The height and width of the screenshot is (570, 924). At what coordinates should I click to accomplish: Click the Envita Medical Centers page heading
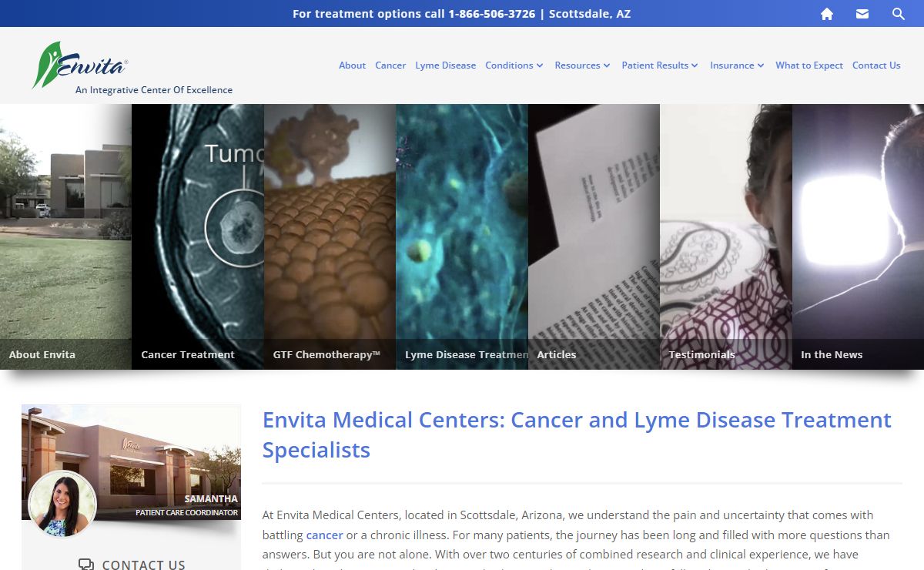pos(577,434)
